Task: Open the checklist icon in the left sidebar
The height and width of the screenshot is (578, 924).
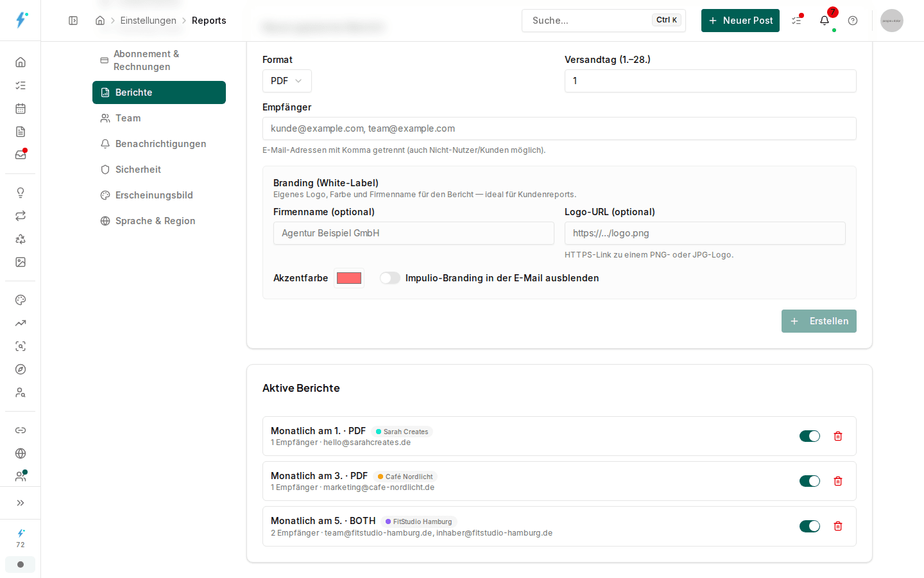Action: point(21,85)
